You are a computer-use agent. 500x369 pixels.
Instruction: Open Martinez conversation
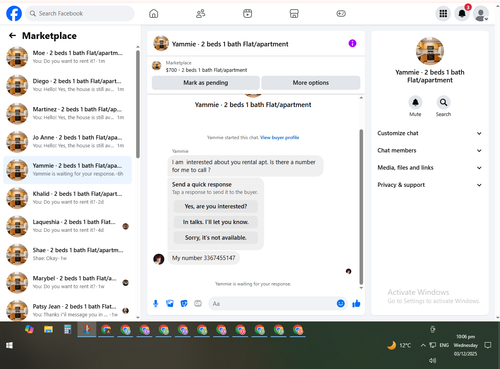68,113
